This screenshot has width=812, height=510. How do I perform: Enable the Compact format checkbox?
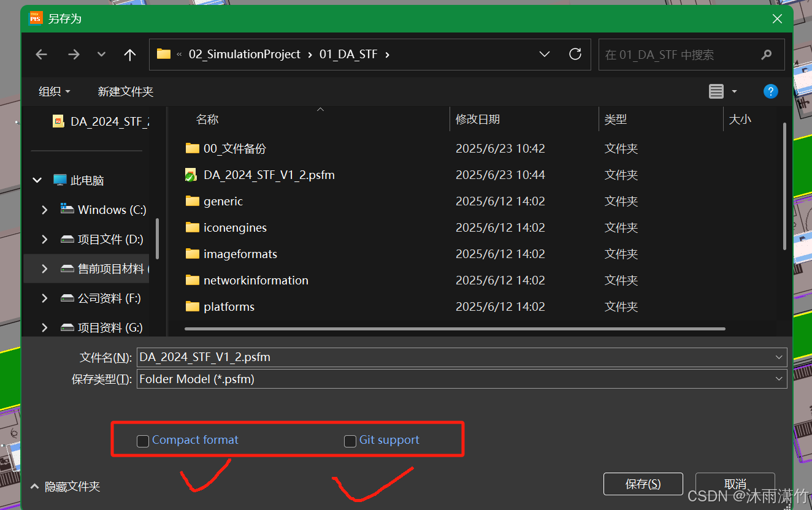pyautogui.click(x=142, y=441)
